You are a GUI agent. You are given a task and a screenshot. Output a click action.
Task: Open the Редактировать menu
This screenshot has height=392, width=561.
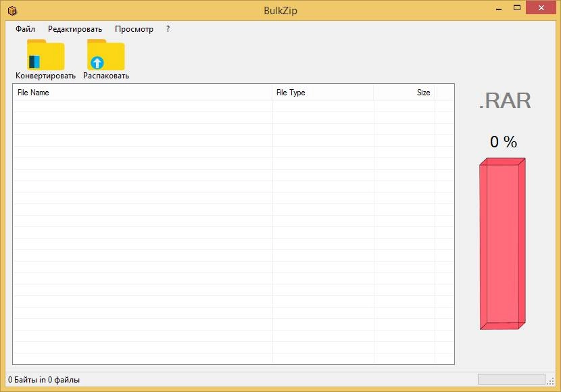point(75,29)
